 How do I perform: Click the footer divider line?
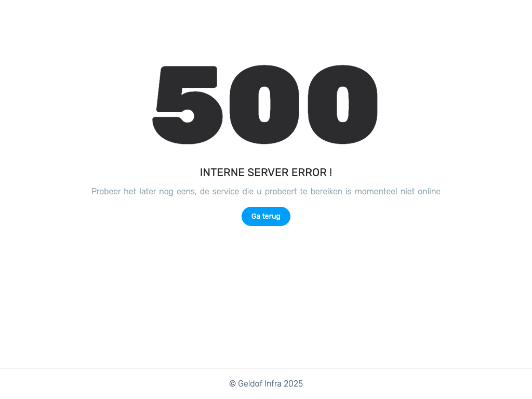[266, 368]
